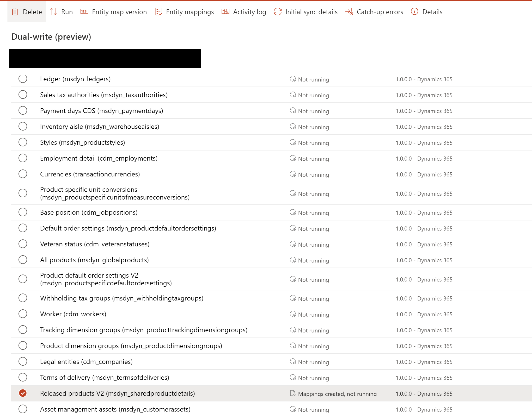Screen dimensions: 532x419
Task: Open the Activity log icon
Action: pos(225,12)
